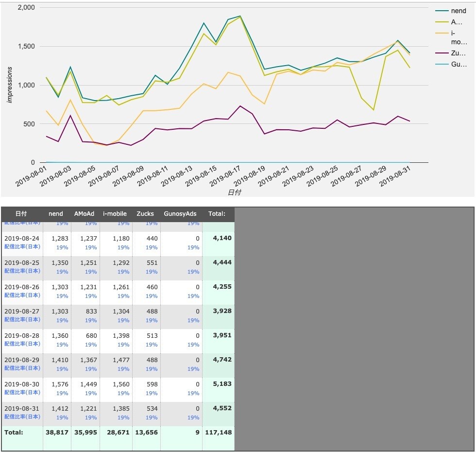Open 配信比率(日本) link under 2019-08-26
The width and height of the screenshot is (476, 452).
22,296
